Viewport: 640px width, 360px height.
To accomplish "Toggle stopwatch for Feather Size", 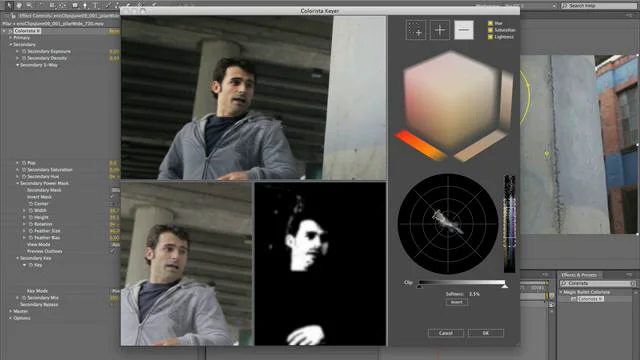I will click(x=31, y=231).
